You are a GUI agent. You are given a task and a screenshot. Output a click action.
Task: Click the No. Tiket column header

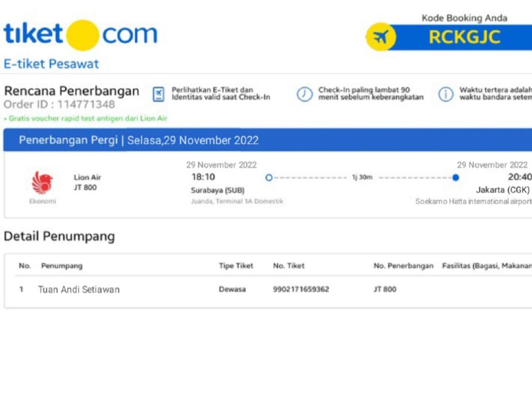(289, 266)
